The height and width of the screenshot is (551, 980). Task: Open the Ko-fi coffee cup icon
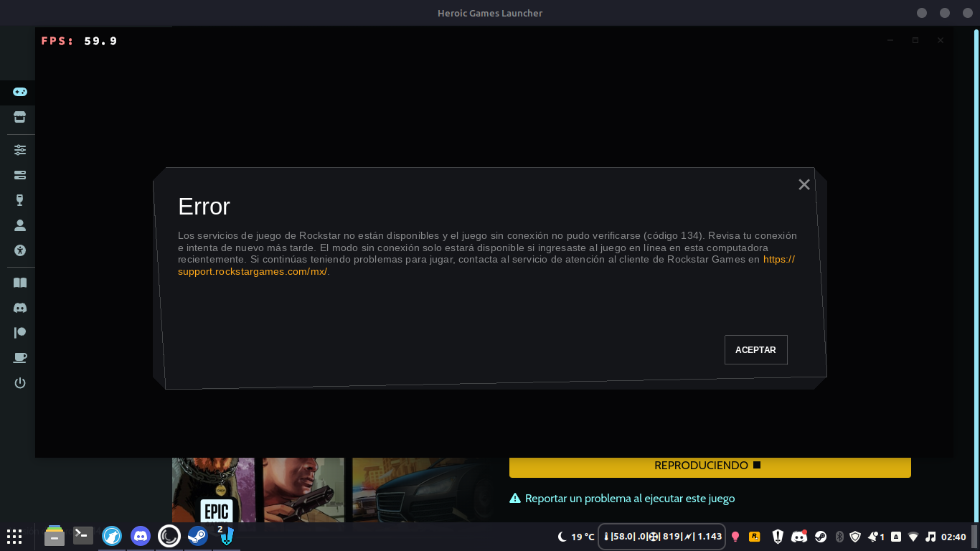[20, 358]
